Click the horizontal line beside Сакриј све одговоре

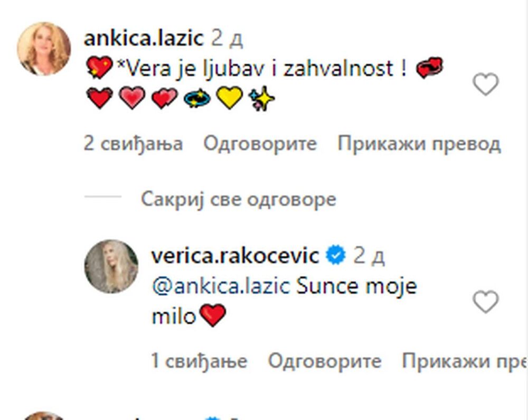(x=103, y=196)
